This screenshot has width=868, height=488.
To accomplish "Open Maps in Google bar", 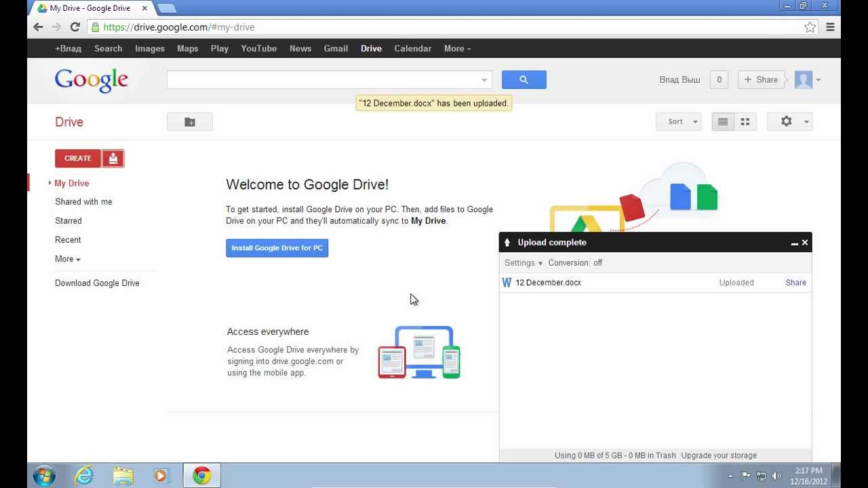I will point(188,49).
